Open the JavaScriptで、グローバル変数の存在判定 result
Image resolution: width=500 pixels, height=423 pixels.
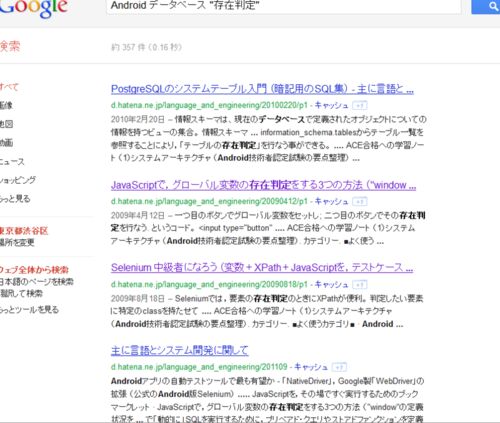tap(263, 185)
